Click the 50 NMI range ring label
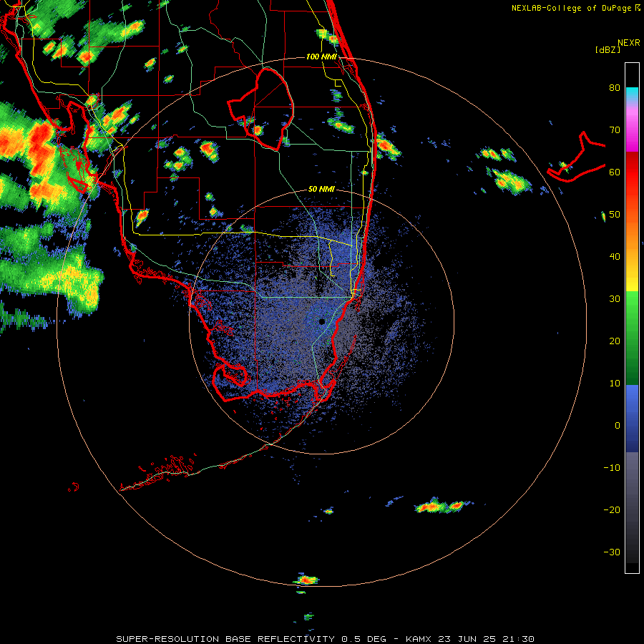Screen dimensions: 644x644 (321, 190)
